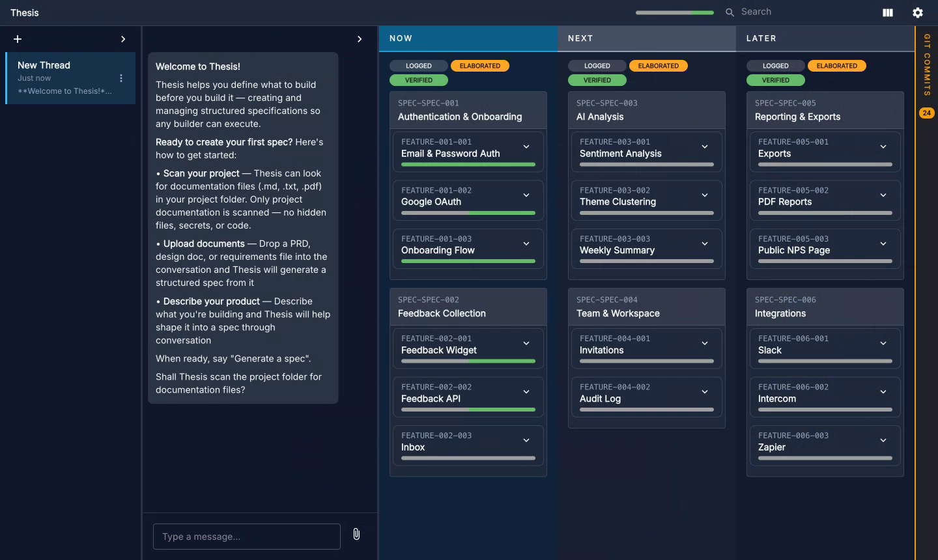
Task: Collapse the threads sidebar chevron
Action: click(123, 39)
